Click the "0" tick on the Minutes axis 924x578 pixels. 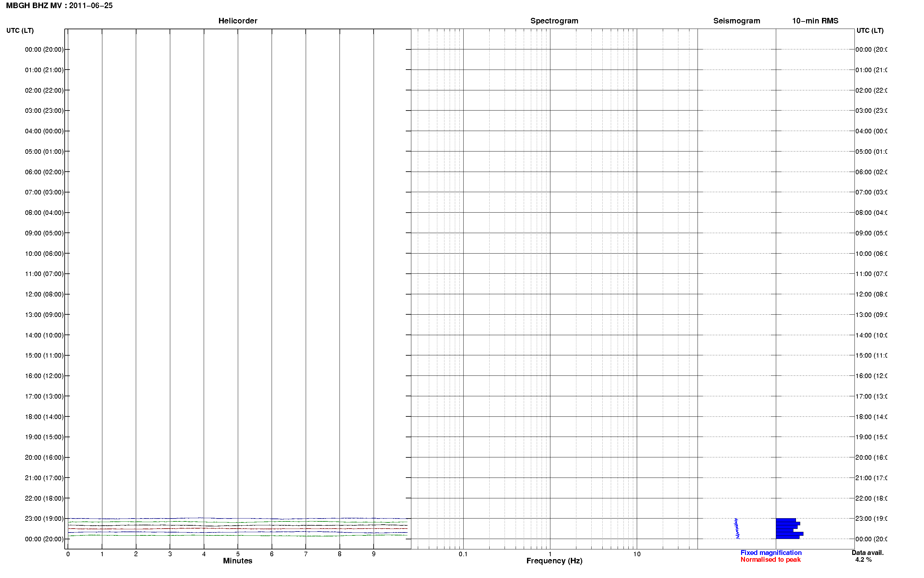tap(68, 554)
